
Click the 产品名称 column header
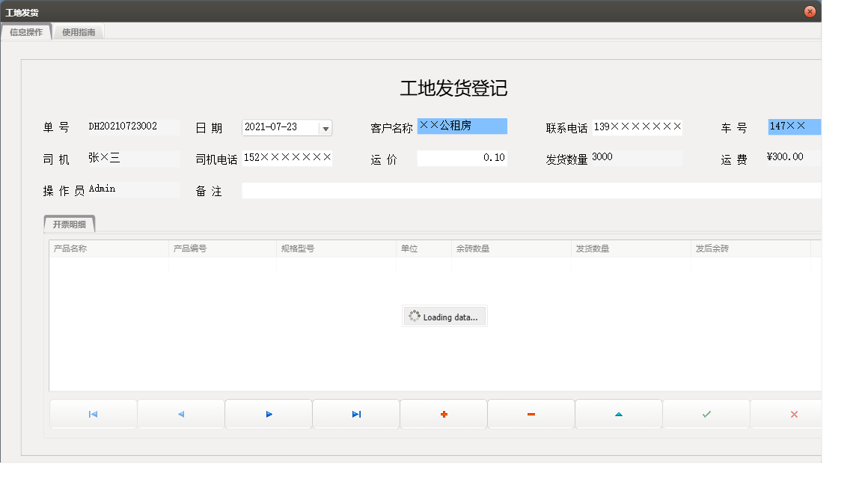(105, 248)
